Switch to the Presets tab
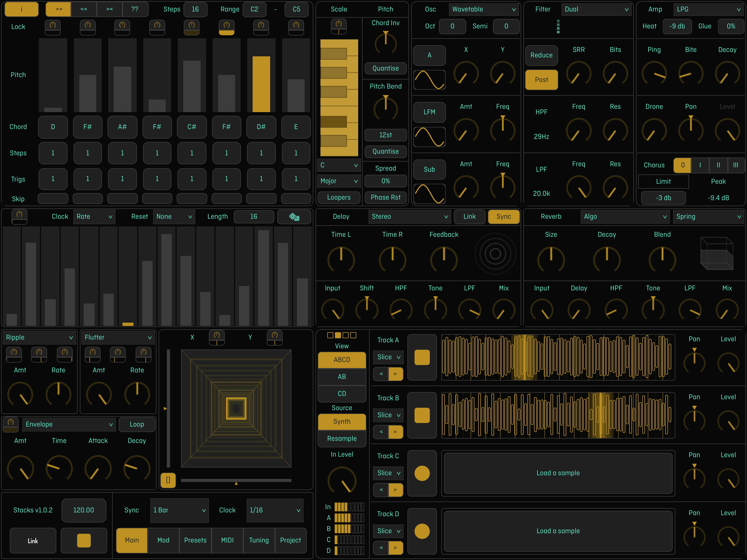747x560 pixels. pos(195,540)
